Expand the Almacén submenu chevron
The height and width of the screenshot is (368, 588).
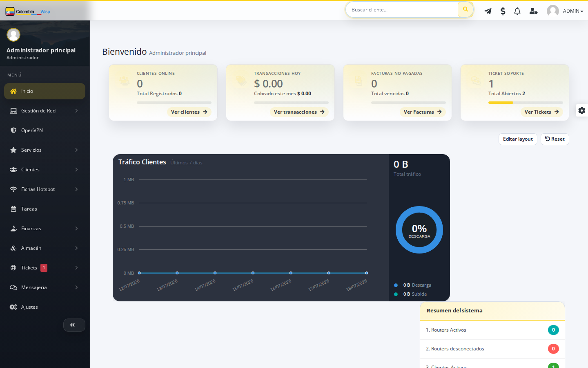pyautogui.click(x=76, y=248)
